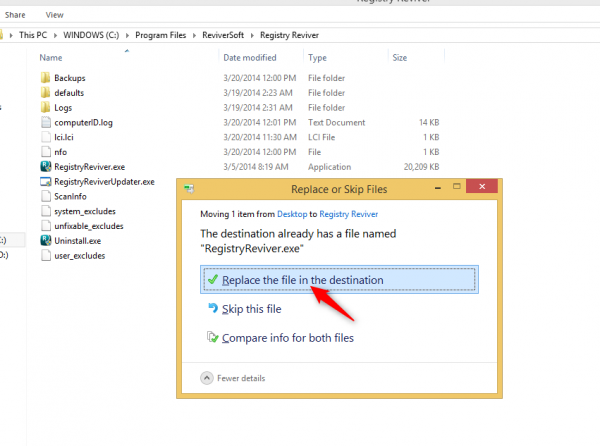Click the RegistryReviver.exe application icon
The height and width of the screenshot is (446, 600).
pos(46,166)
